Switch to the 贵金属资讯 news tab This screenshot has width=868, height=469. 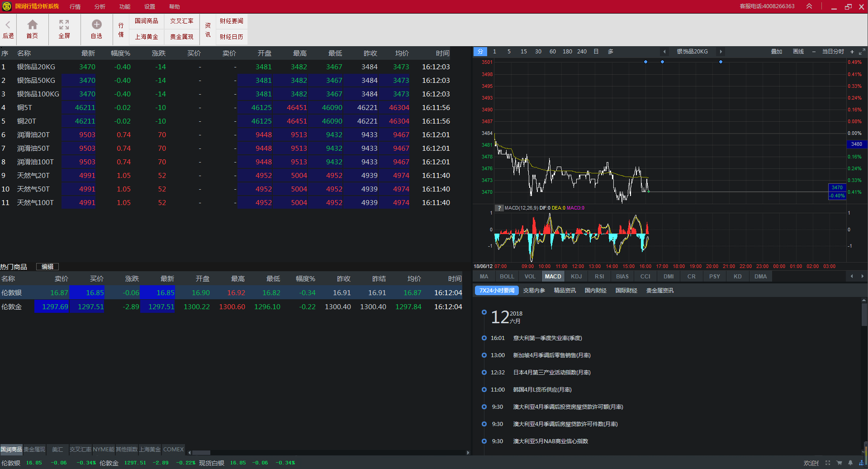coord(660,291)
